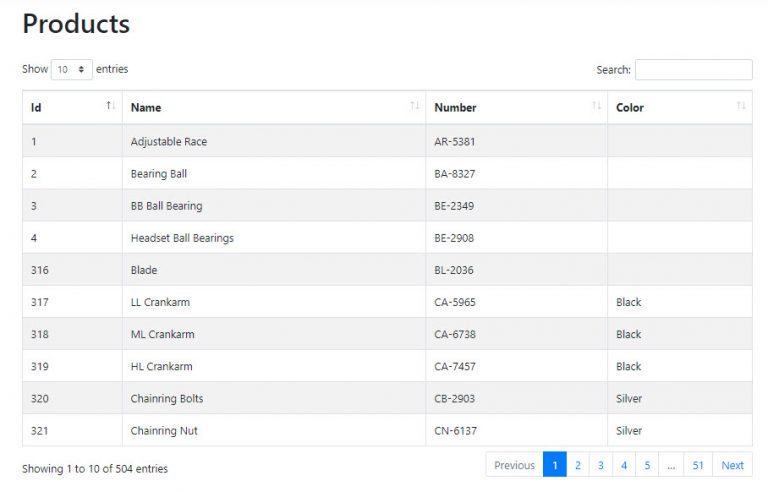
Task: Select the HL Crankarm product row
Action: (x=161, y=366)
